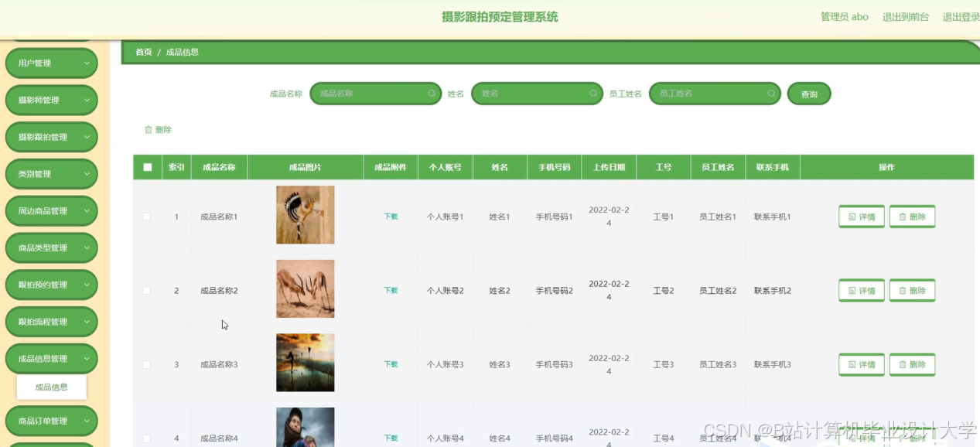
Task: Download attachment 下载 for 成品名称4
Action: coord(391,438)
